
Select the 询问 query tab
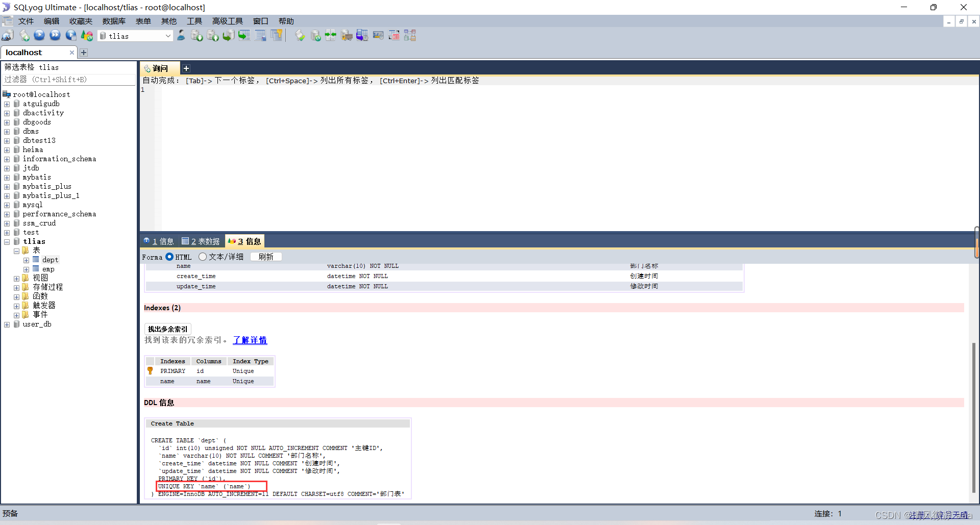click(x=160, y=68)
